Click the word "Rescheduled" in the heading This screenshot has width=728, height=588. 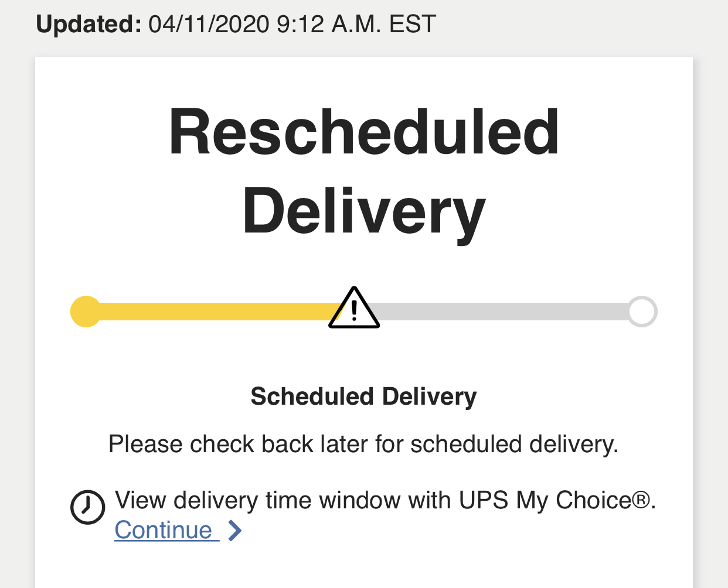coord(363,132)
